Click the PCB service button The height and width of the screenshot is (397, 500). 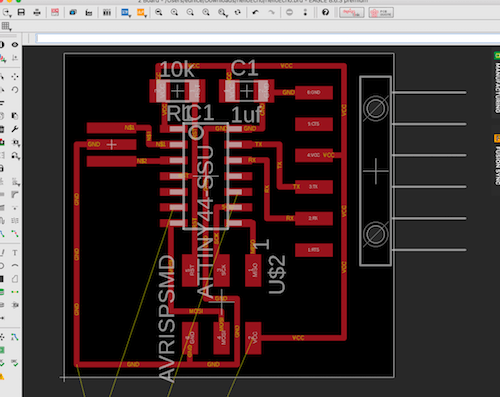pos(381,13)
